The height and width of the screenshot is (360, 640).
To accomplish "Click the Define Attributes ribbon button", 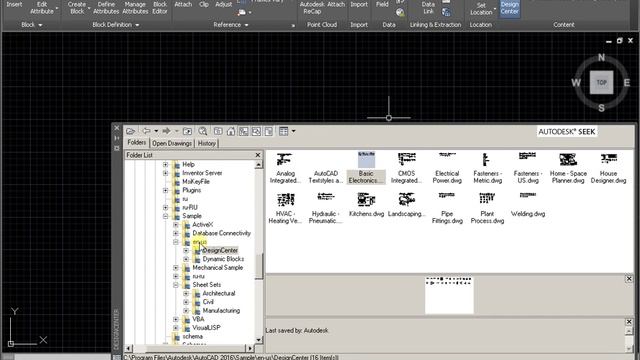I will pos(106,8).
